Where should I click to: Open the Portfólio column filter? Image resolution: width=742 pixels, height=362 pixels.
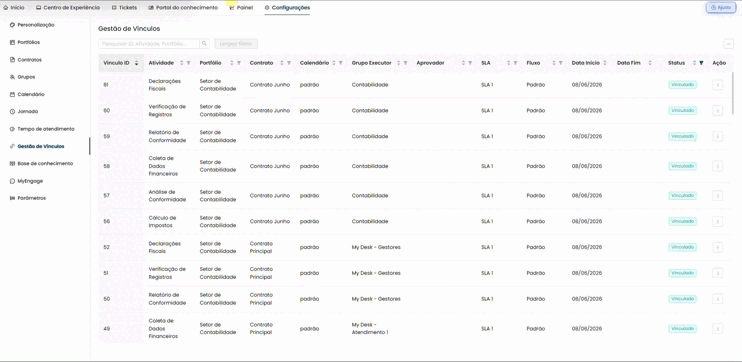[x=239, y=63]
